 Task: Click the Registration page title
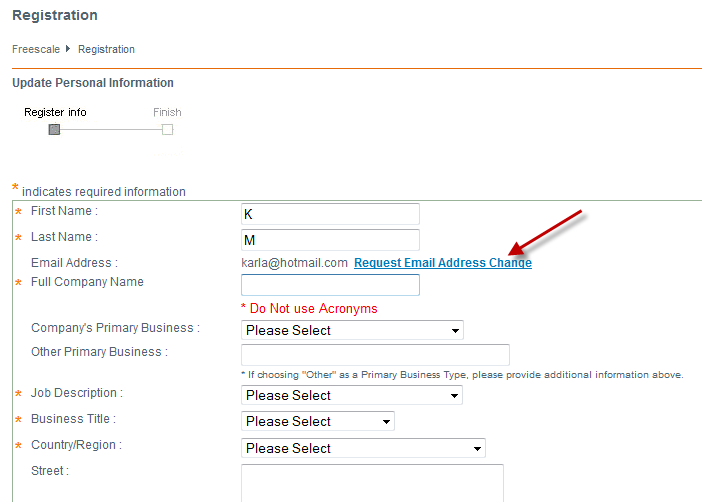(x=55, y=16)
